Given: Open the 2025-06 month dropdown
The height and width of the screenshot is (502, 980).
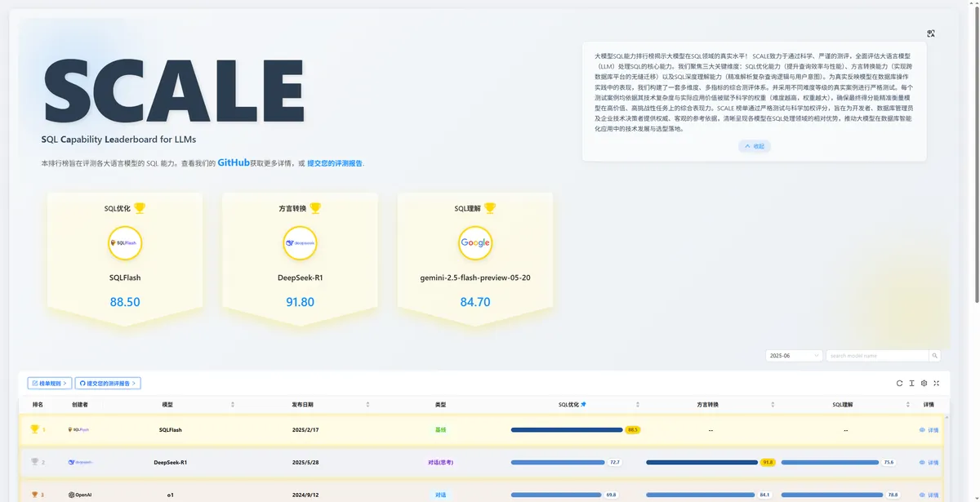Looking at the screenshot, I should [x=793, y=355].
